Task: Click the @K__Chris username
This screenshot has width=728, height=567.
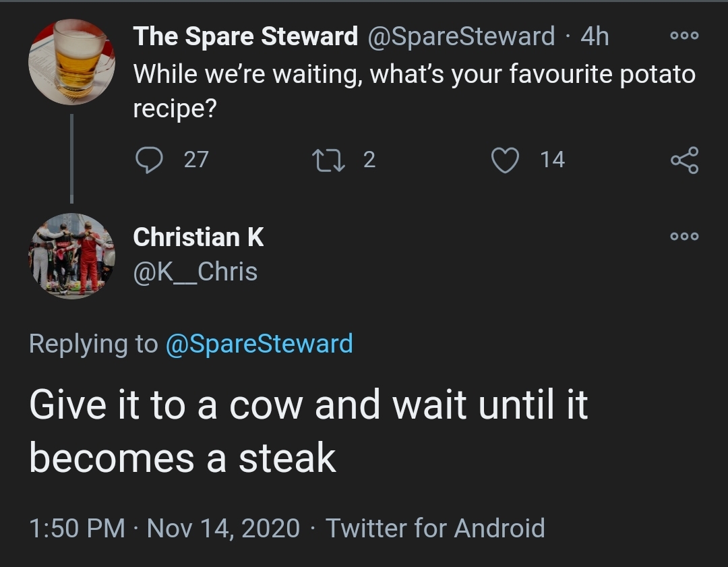Action: 195,272
